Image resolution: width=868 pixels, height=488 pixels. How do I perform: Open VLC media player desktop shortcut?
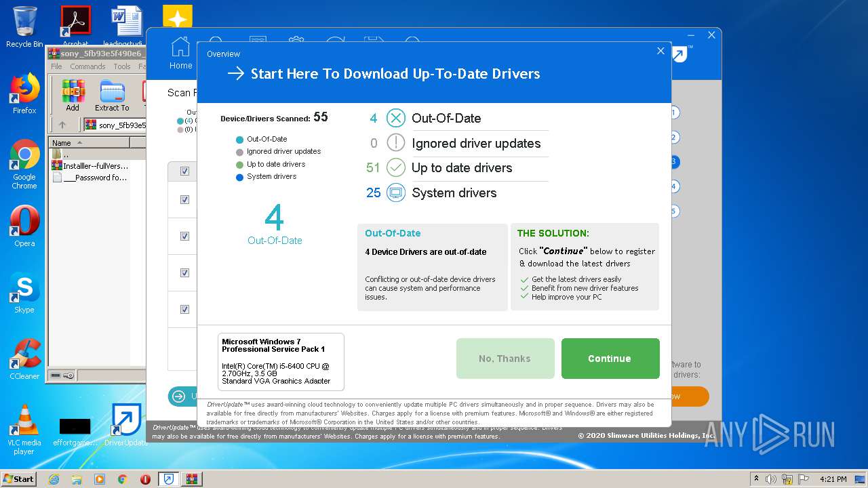24,430
